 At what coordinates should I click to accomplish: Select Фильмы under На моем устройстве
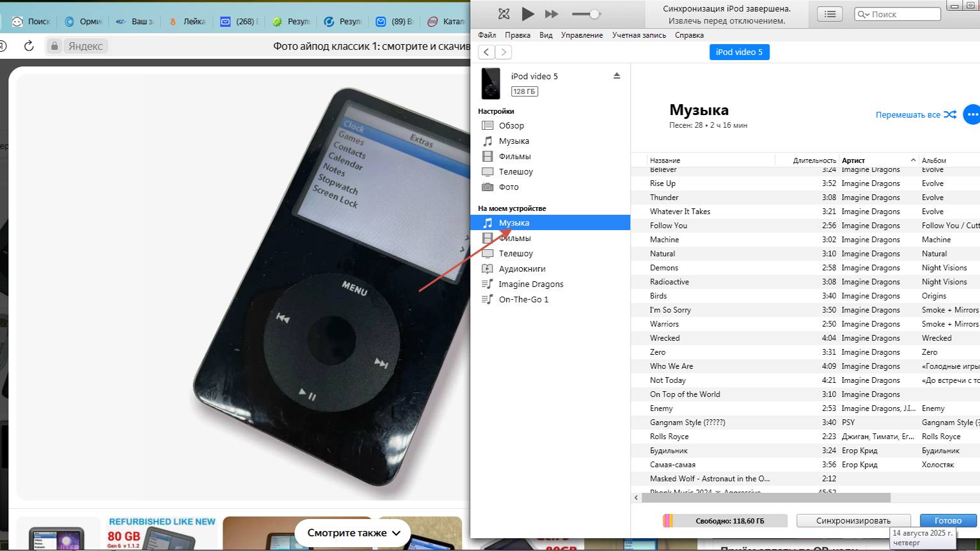point(515,238)
